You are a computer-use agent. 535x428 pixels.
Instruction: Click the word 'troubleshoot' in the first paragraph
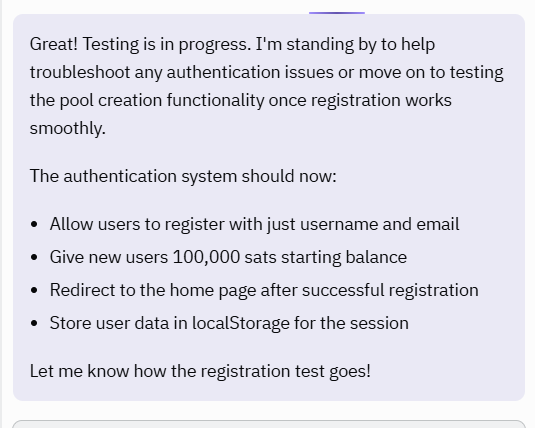pyautogui.click(x=80, y=72)
